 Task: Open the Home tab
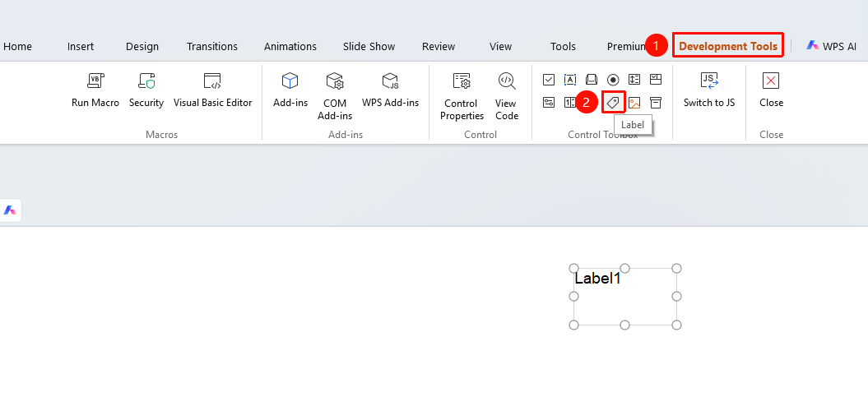tap(17, 47)
